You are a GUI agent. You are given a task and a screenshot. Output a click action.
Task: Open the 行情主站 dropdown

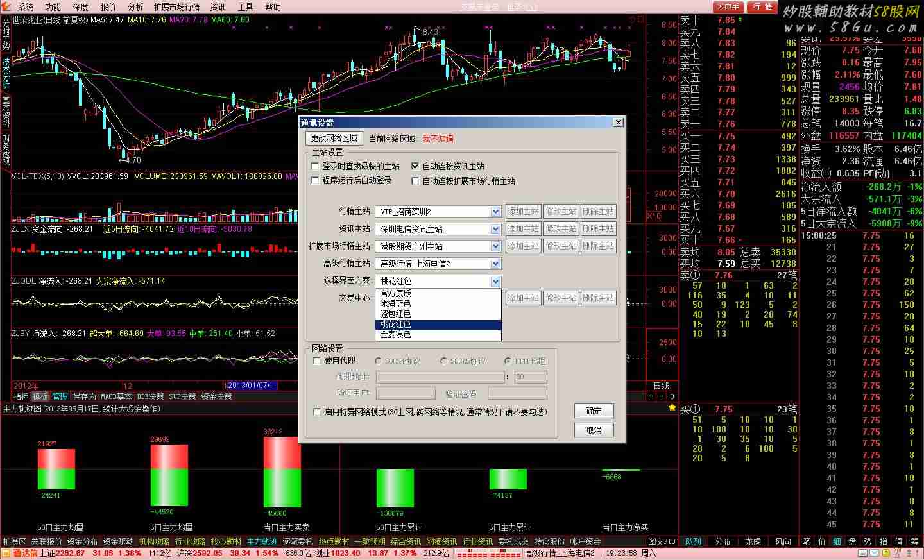[x=495, y=212]
